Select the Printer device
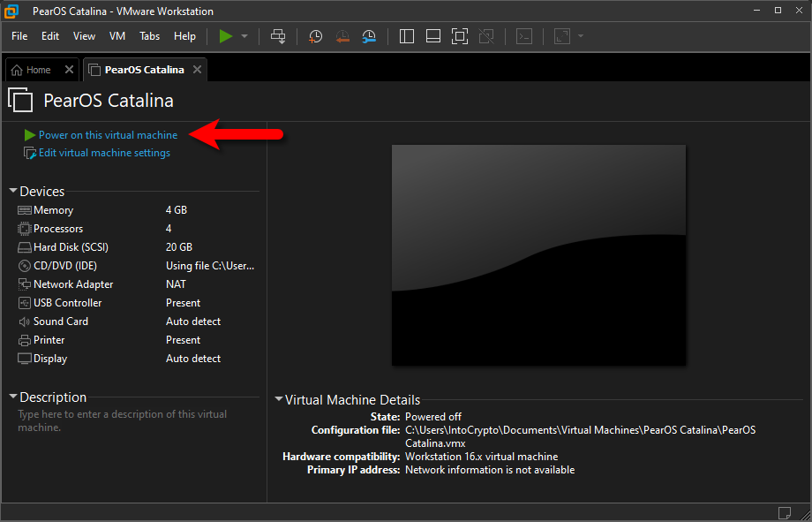The height and width of the screenshot is (522, 812). [x=138, y=340]
